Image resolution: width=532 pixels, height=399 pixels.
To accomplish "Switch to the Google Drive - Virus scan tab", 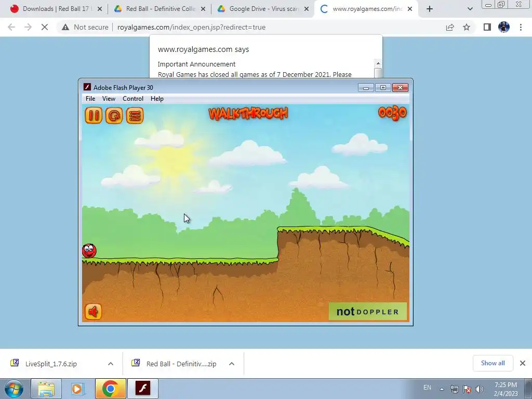I will tap(263, 9).
